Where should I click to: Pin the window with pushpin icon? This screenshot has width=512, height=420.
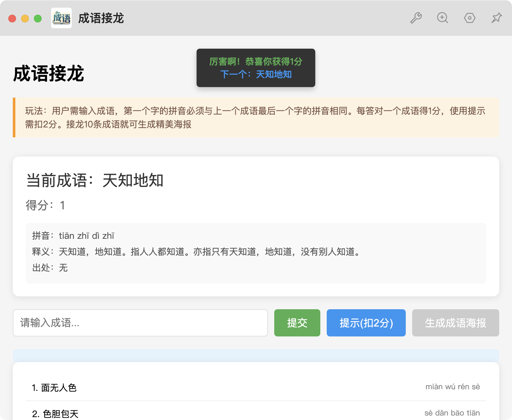(x=496, y=18)
